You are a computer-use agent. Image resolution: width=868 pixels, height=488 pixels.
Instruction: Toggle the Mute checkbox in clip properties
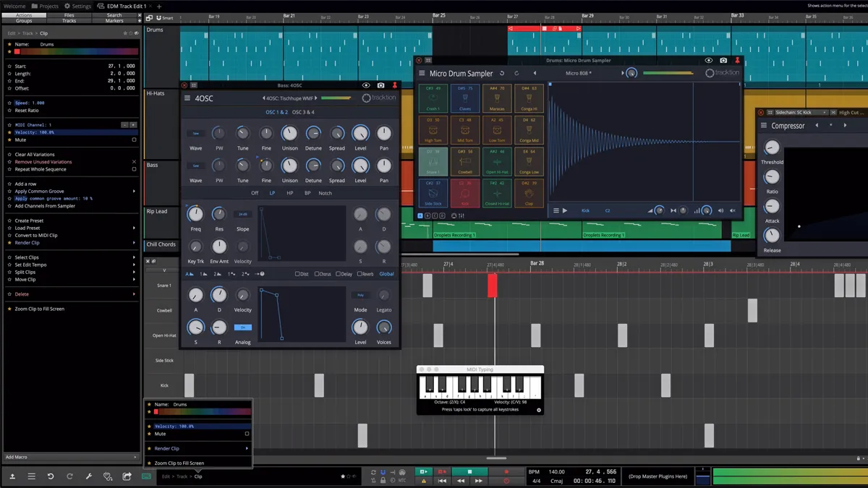[x=134, y=140]
